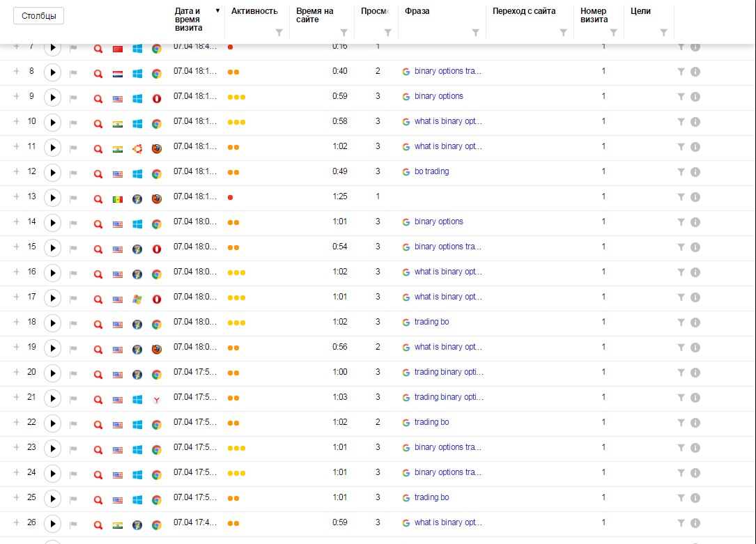
Task: Expand details of visit 24
Action: 16,472
